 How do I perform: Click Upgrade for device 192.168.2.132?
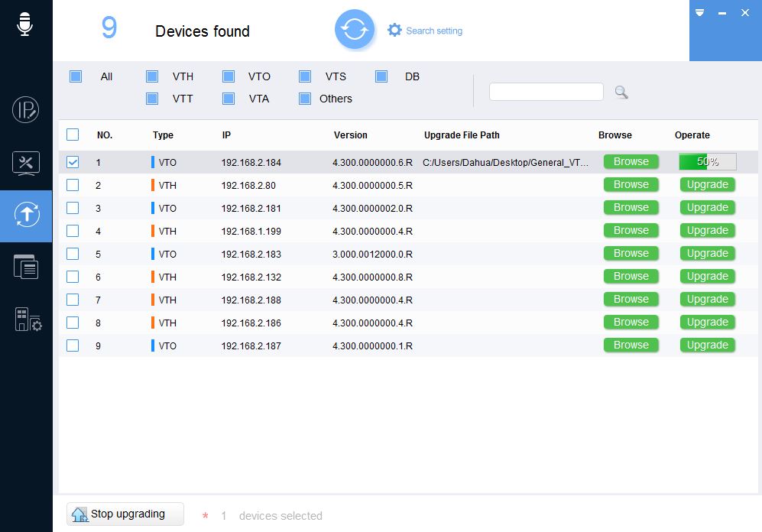pos(707,277)
